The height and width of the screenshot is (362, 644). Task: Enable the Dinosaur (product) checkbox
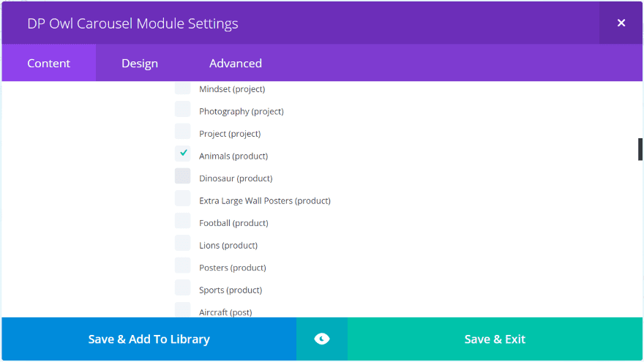(x=183, y=177)
